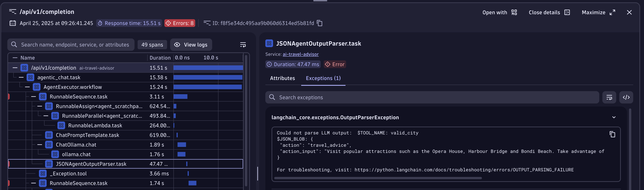Screen dimensions: 644x190
Task: Click the timeline bar of first RunnableSequence.task
Action: pyautogui.click(x=180, y=97)
